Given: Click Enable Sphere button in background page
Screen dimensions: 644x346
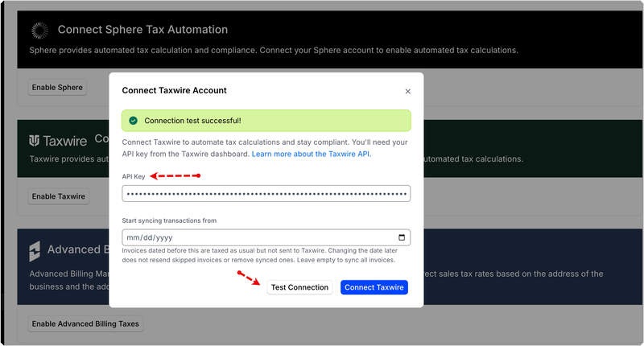Looking at the screenshot, I should [x=57, y=88].
